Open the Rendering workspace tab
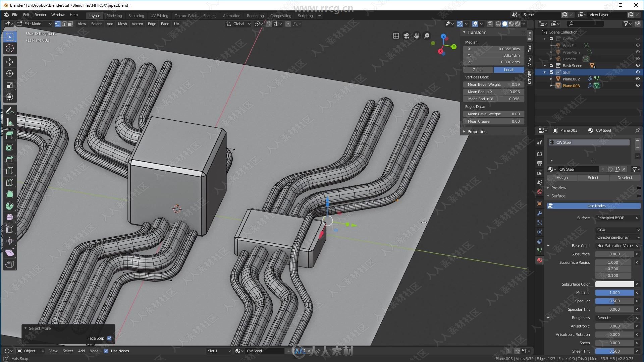 coord(254,15)
